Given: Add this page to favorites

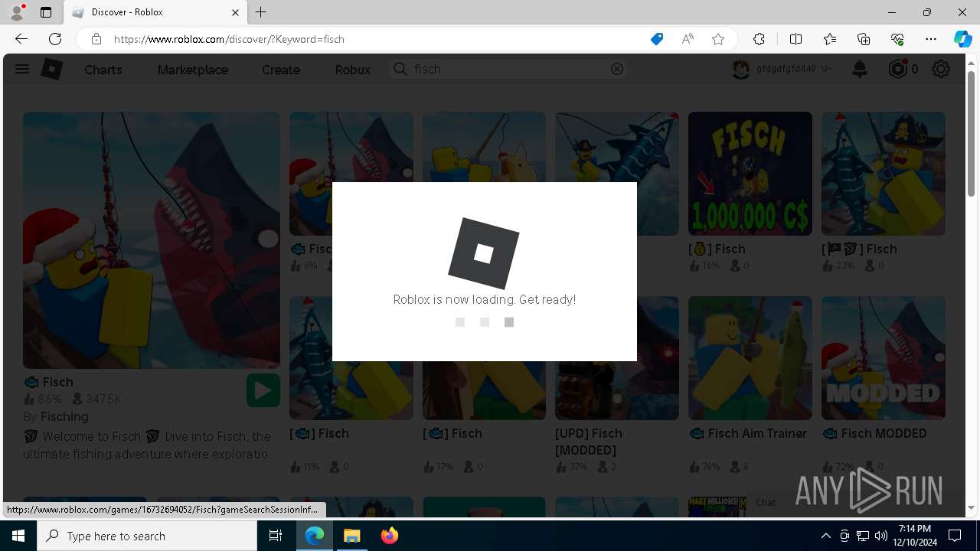Looking at the screenshot, I should 718,39.
